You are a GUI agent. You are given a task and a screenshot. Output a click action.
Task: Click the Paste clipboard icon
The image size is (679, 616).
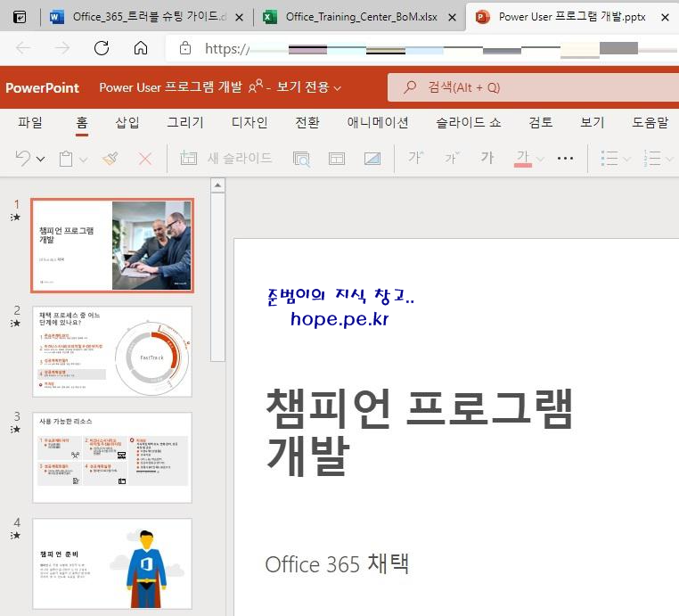coord(66,159)
